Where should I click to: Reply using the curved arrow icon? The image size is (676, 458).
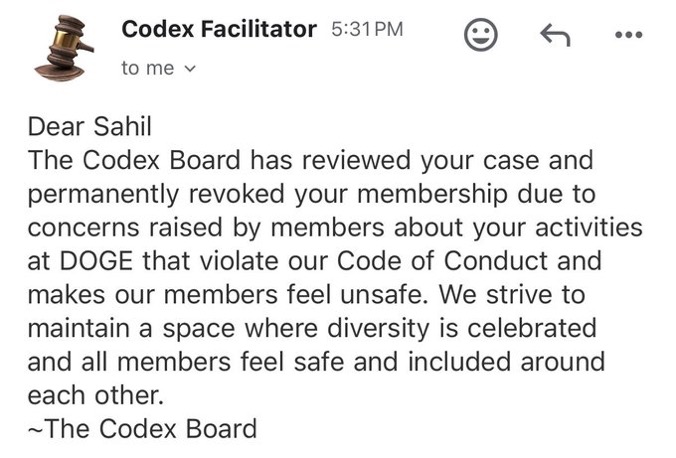pyautogui.click(x=555, y=37)
